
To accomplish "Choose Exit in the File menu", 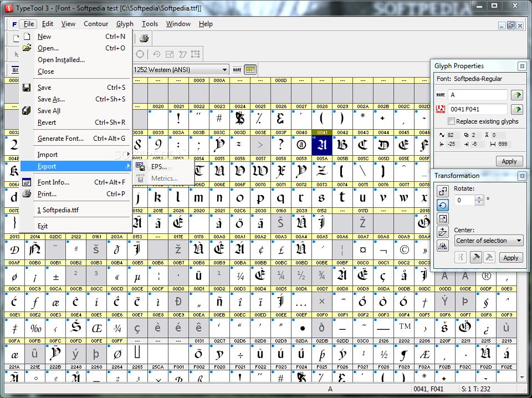I will tap(76, 226).
